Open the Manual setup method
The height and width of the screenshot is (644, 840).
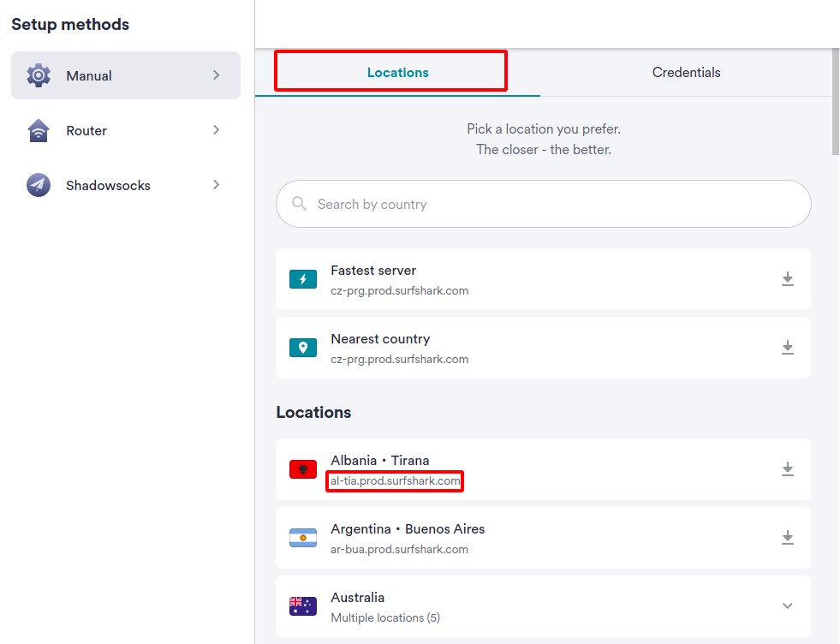tap(125, 75)
